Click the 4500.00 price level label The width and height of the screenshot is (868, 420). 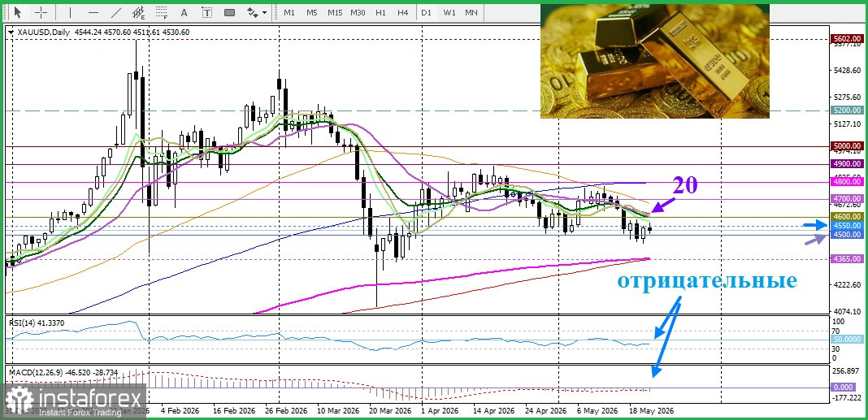(x=847, y=235)
